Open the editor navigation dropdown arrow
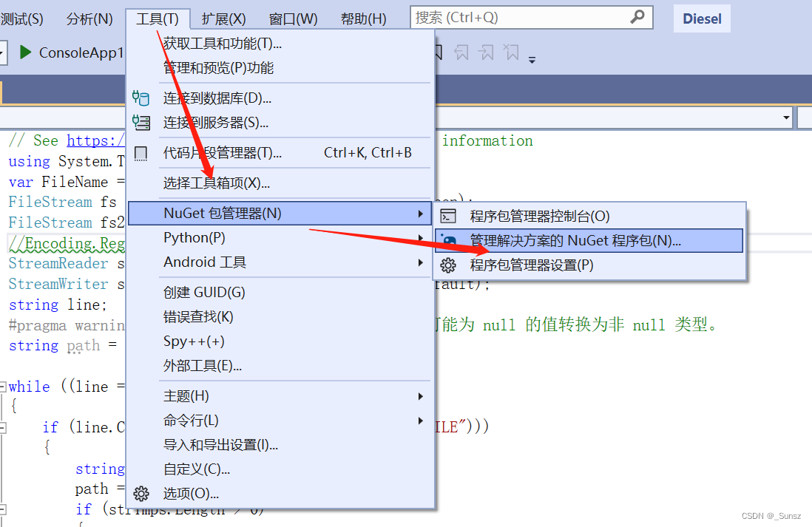The width and height of the screenshot is (812, 527). coord(787,116)
